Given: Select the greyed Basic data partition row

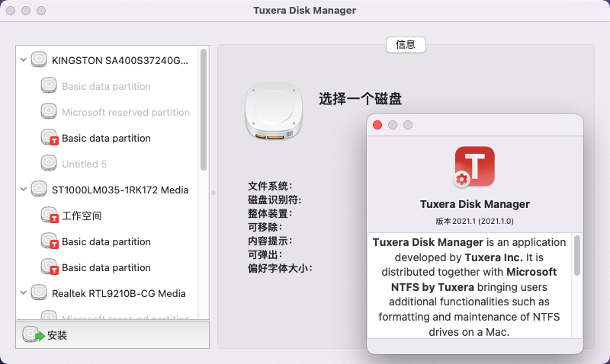Looking at the screenshot, I should (x=108, y=86).
